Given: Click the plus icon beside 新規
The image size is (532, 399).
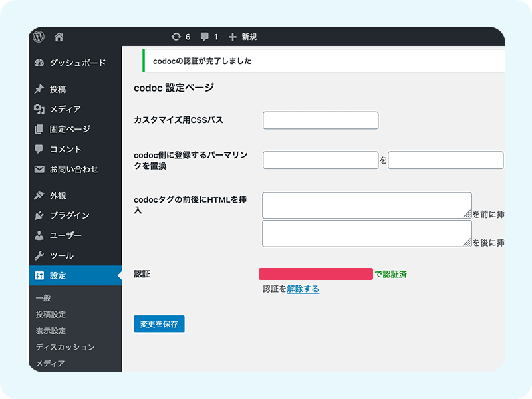Looking at the screenshot, I should [232, 37].
